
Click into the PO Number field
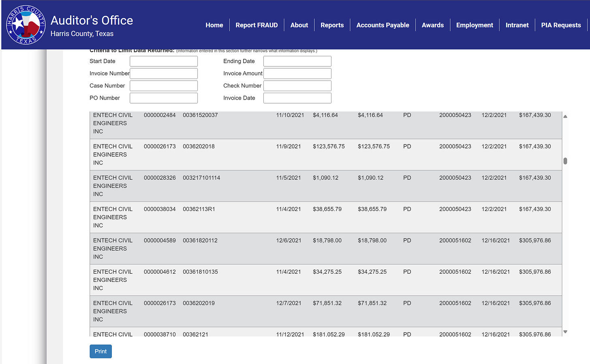click(164, 98)
